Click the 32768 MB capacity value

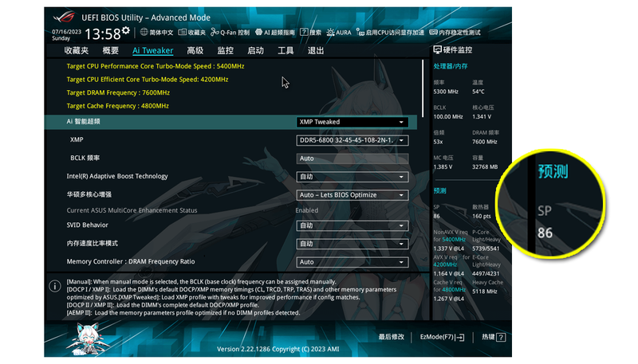pos(485,167)
